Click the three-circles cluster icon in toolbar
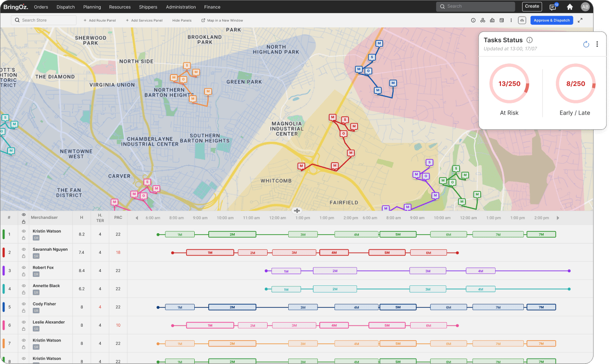The width and height of the screenshot is (612, 364). point(482,20)
